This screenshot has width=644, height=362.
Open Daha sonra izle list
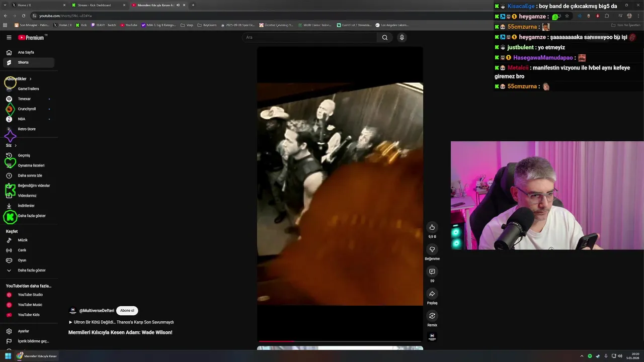(29, 175)
